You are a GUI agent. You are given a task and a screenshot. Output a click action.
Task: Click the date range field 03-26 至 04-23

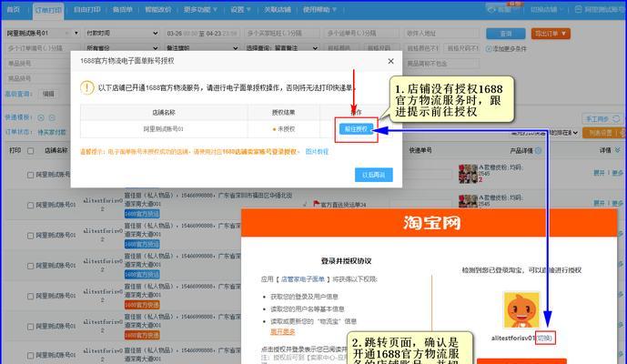click(202, 33)
